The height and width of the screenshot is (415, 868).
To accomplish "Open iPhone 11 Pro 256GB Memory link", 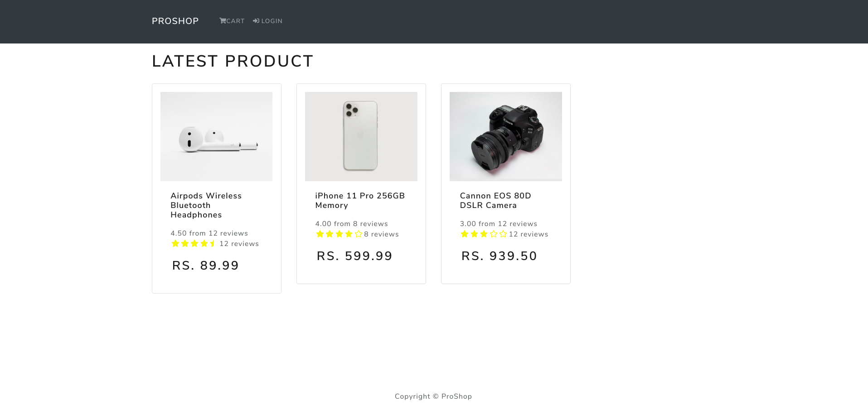I will coord(360,200).
